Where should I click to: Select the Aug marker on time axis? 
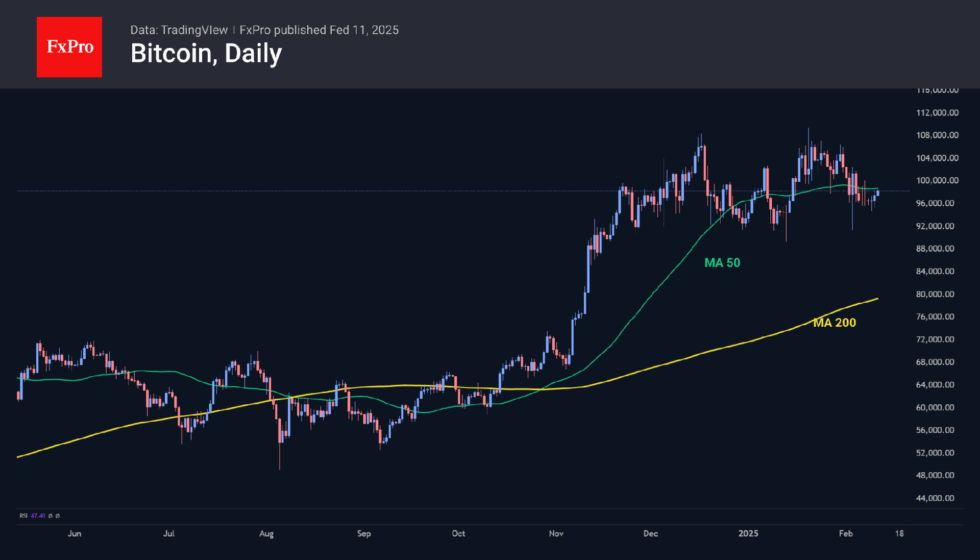point(266,533)
